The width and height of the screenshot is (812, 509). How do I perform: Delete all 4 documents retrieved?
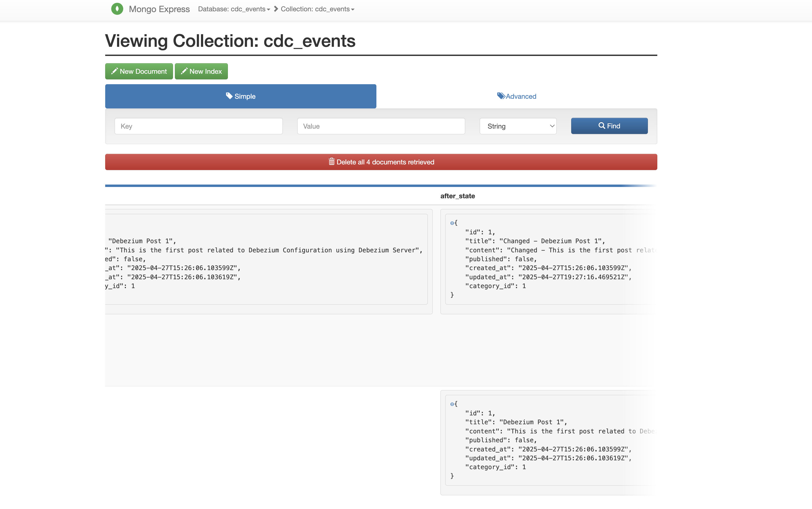(381, 162)
